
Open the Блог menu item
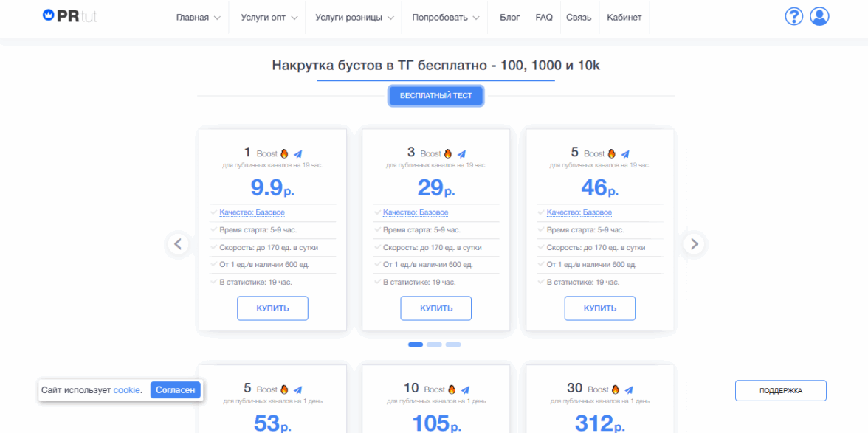[x=509, y=18]
